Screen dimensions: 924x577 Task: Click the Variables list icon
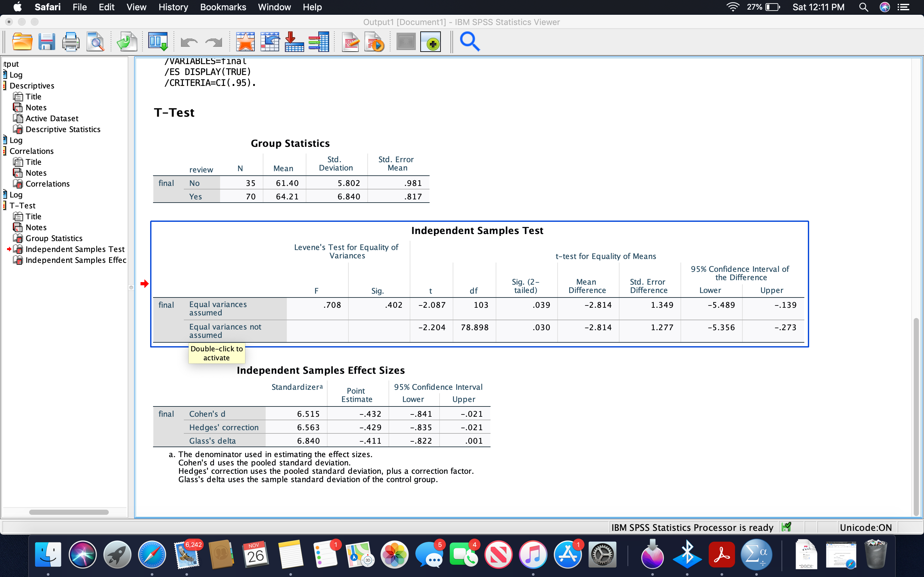(x=319, y=41)
